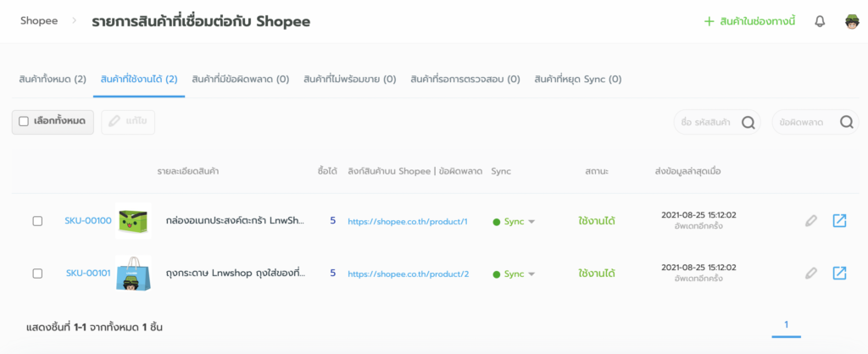Click the pencil edit icon for SKU-00100
The image size is (868, 354).
(811, 221)
